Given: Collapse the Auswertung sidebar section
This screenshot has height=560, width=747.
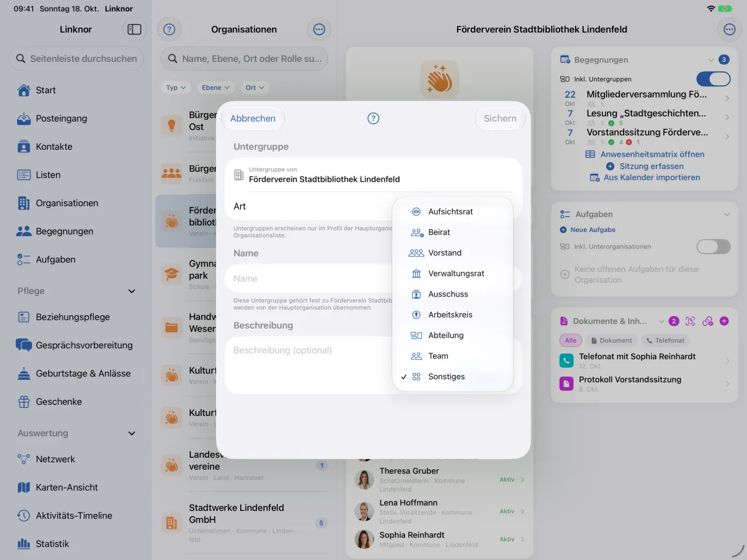Looking at the screenshot, I should coord(132,434).
